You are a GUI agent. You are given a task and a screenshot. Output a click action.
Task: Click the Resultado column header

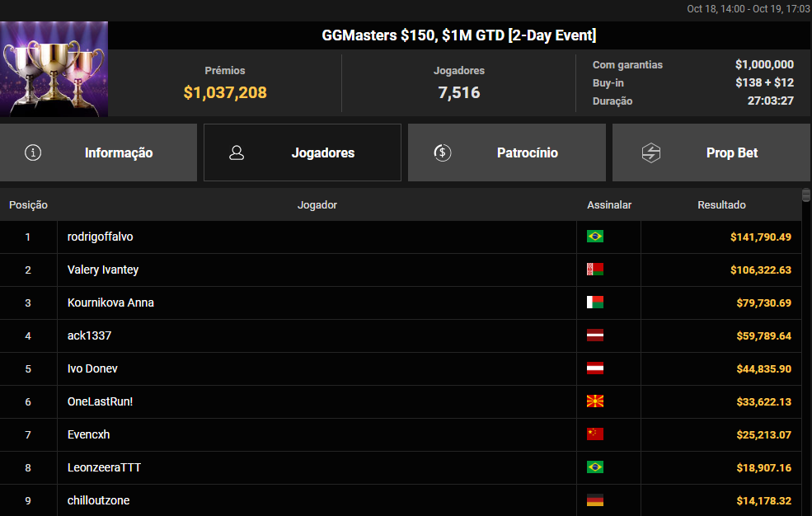click(721, 205)
